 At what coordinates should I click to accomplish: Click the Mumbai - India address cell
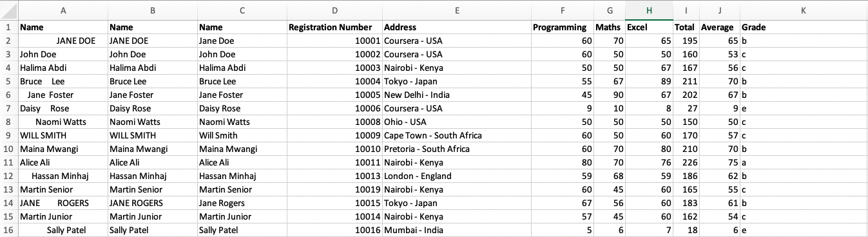point(457,230)
